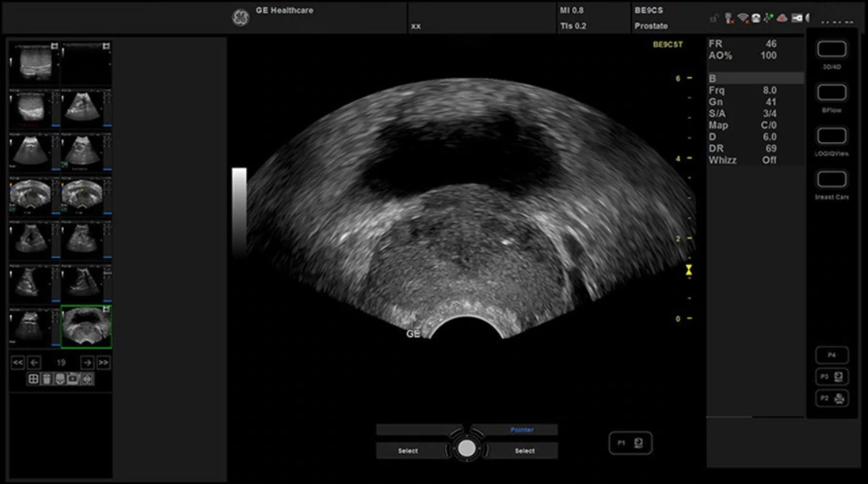Jump to the last clipboard page
Screen dimensions: 868x484
103,362
